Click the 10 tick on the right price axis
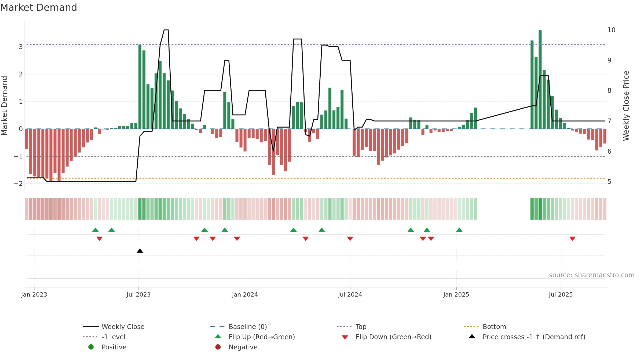The height and width of the screenshot is (362, 644). tap(611, 30)
